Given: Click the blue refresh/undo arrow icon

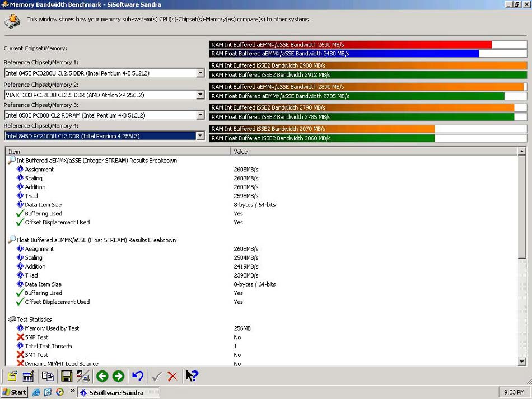Looking at the screenshot, I should point(138,376).
